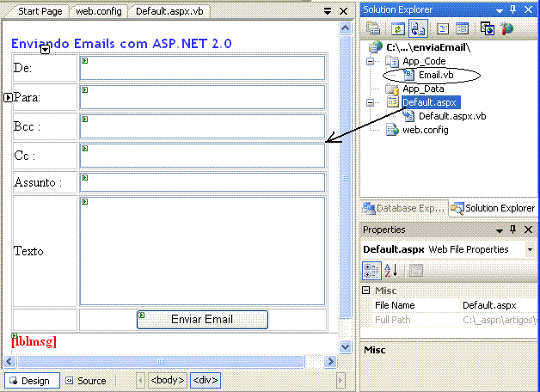Click the Enviar Email button
This screenshot has width=540, height=392.
tap(202, 320)
